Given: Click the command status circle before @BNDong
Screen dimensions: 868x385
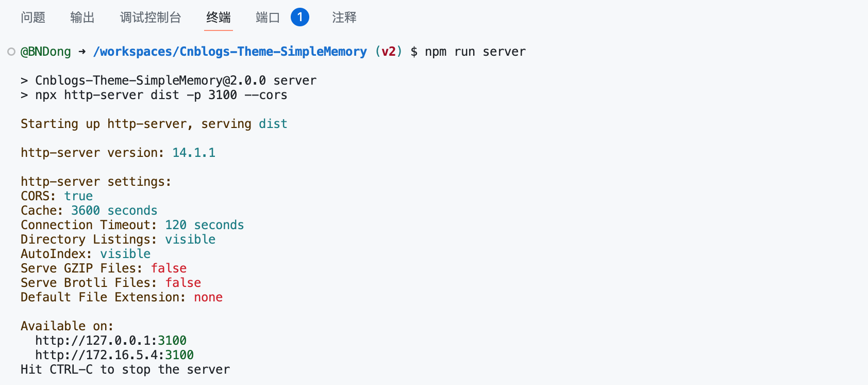Looking at the screenshot, I should point(11,52).
